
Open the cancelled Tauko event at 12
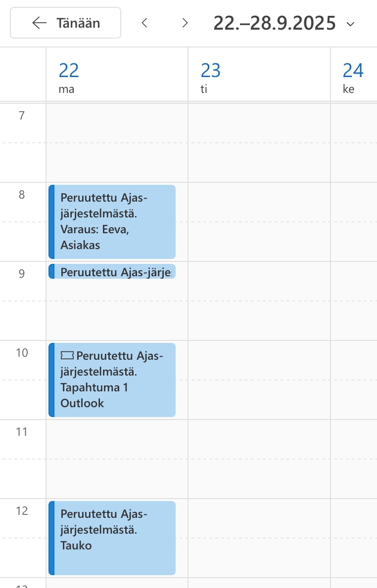(112, 538)
